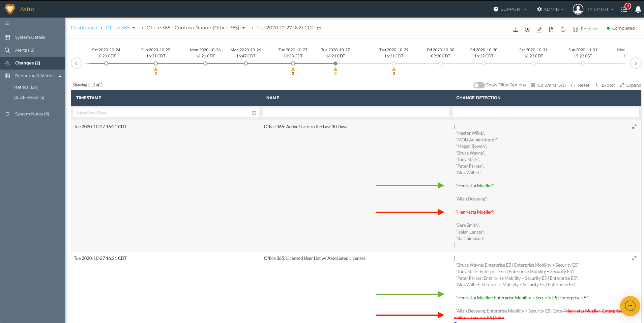
Task: Click the "Nestor Wilke" entry
Action: click(x=470, y=133)
